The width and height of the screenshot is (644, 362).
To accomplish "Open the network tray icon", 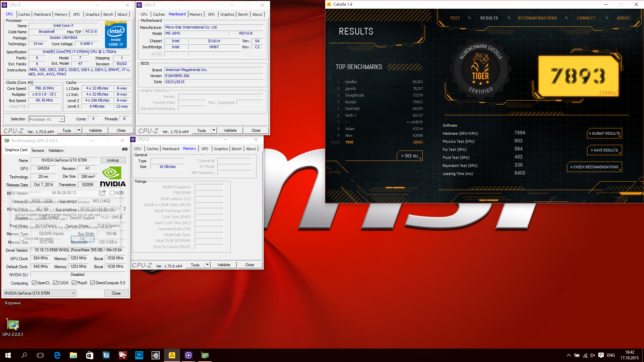I will (585, 355).
